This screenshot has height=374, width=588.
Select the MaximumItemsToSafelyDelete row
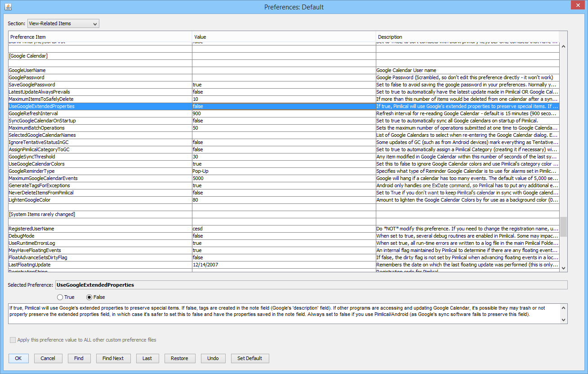tap(284, 99)
